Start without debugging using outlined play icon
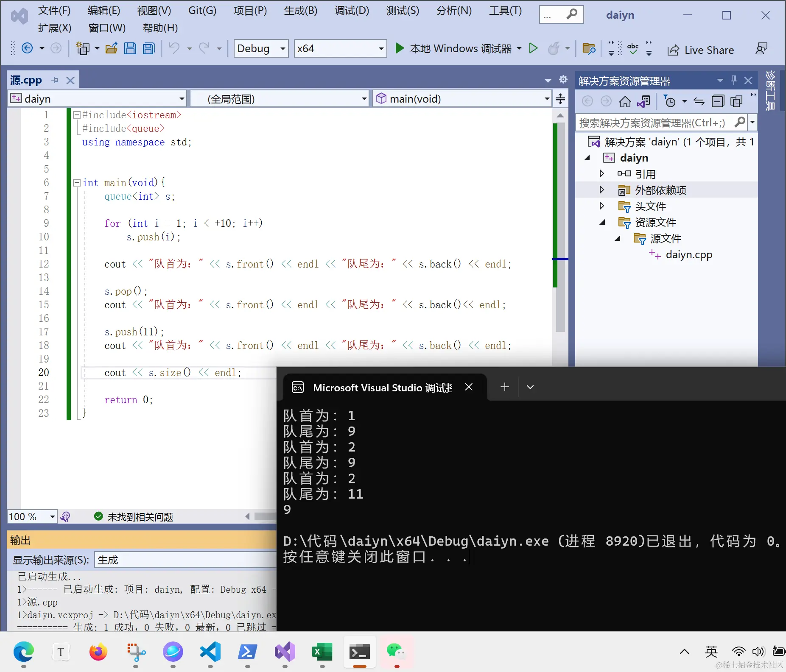This screenshot has width=786, height=672. [534, 48]
